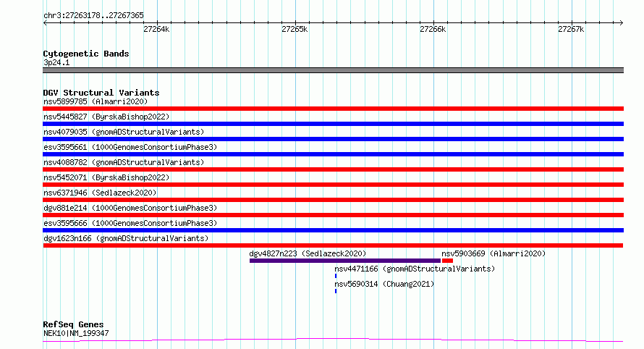Open nsv4088782 (gnomADStructuralVariants) label
The image size is (644, 349).
tap(124, 162)
